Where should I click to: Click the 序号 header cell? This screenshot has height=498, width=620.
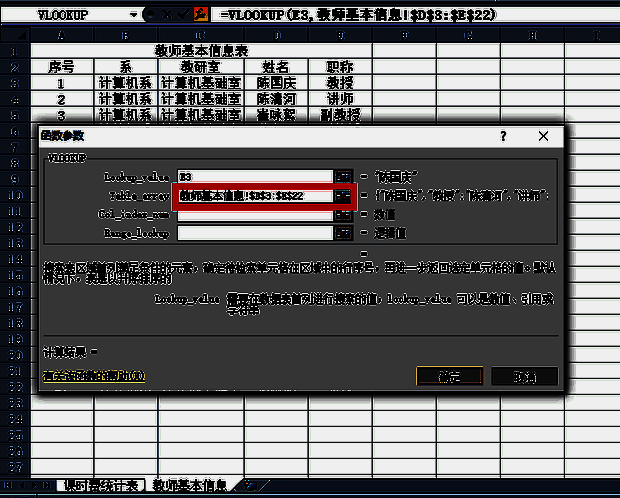(x=62, y=67)
